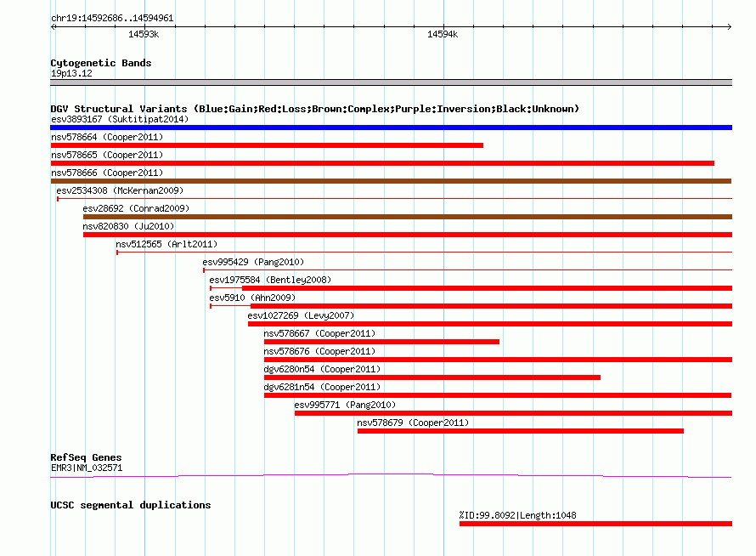Open esv2534308 (McKernan2009) variant label
756x556 pixels.
tap(120, 190)
